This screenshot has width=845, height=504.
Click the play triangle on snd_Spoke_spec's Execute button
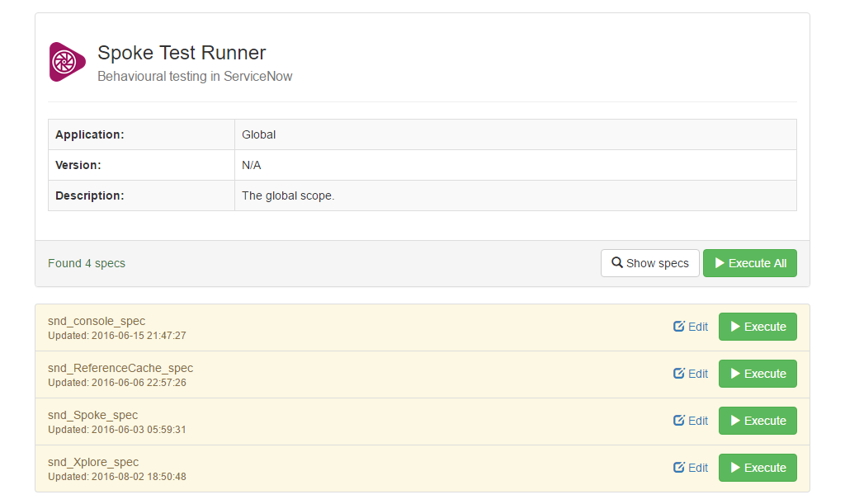[735, 421]
